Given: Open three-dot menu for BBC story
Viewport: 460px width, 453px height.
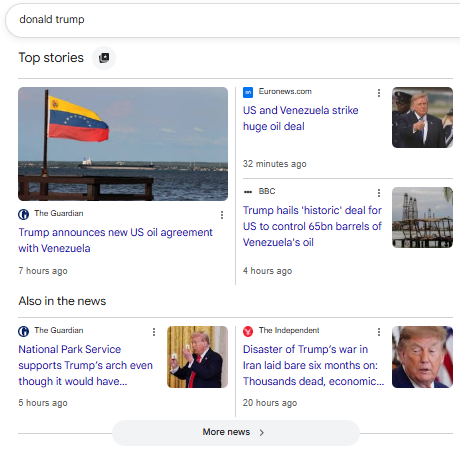Looking at the screenshot, I should (x=379, y=193).
